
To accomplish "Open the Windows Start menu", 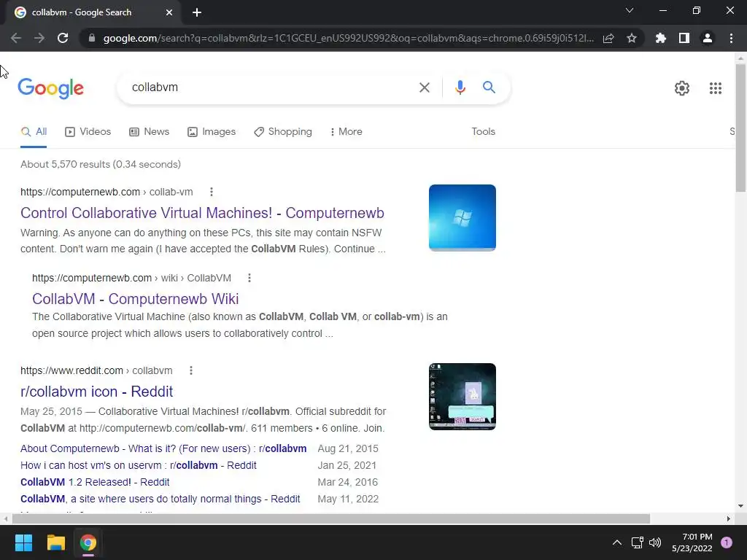I will 23,542.
